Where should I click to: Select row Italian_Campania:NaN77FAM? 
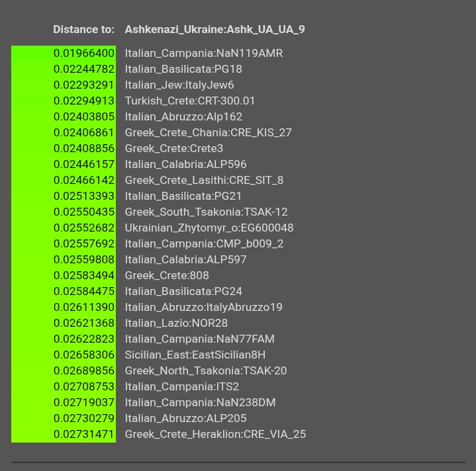(x=199, y=339)
